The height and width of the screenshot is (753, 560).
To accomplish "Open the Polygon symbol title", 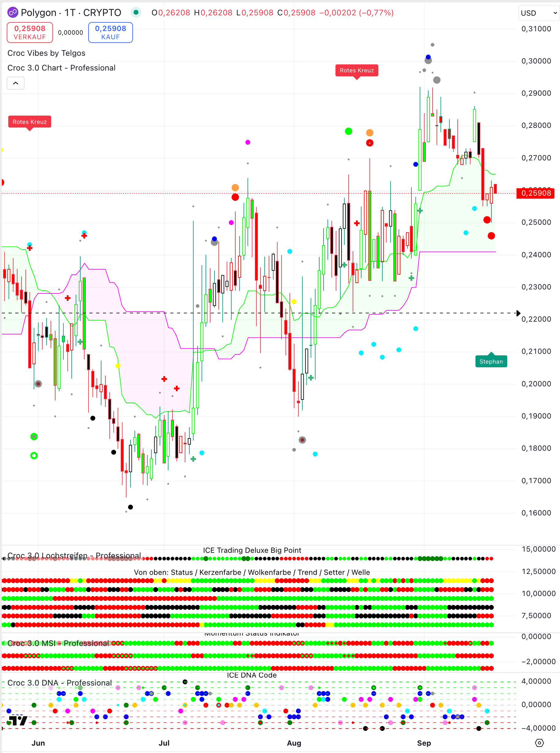I will (x=71, y=13).
